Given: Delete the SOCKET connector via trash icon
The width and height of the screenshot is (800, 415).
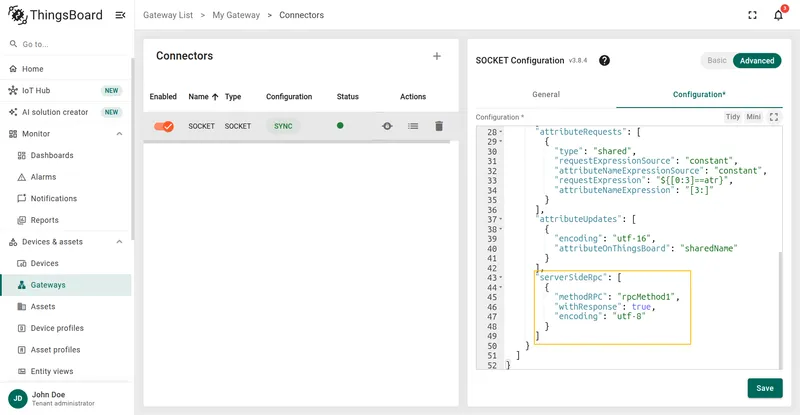Looking at the screenshot, I should tap(439, 126).
